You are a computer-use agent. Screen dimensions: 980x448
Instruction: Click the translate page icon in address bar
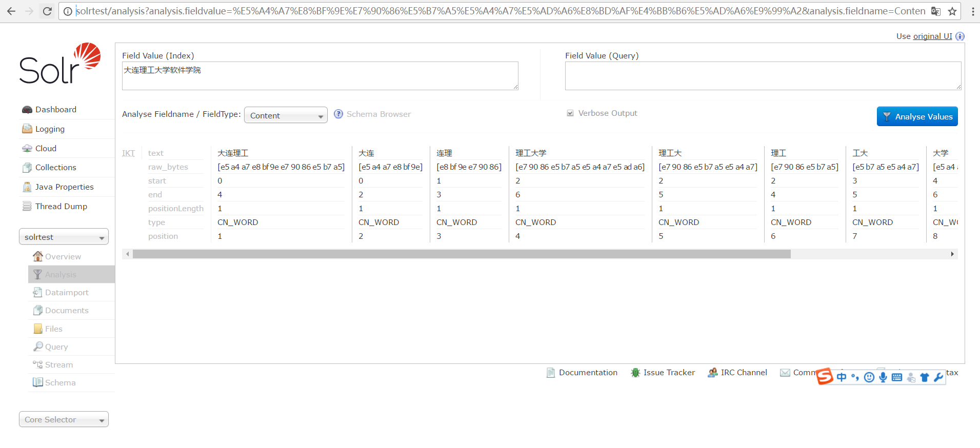point(936,11)
